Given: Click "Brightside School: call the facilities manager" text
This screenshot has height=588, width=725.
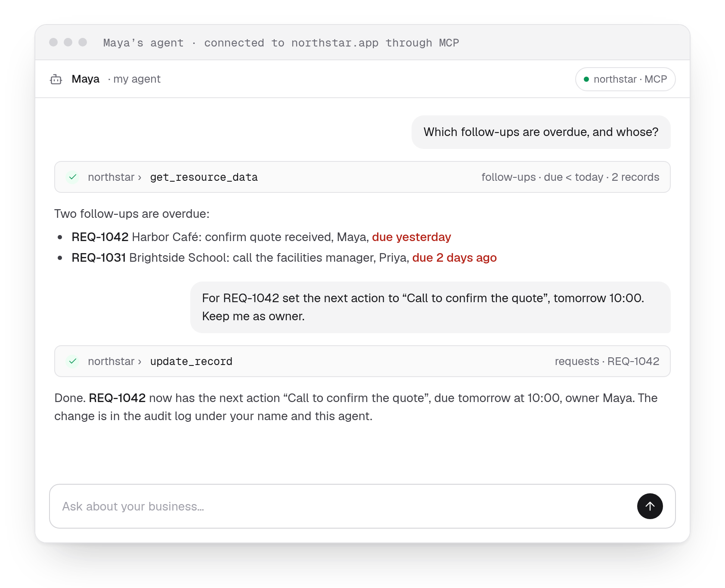Looking at the screenshot, I should (253, 257).
